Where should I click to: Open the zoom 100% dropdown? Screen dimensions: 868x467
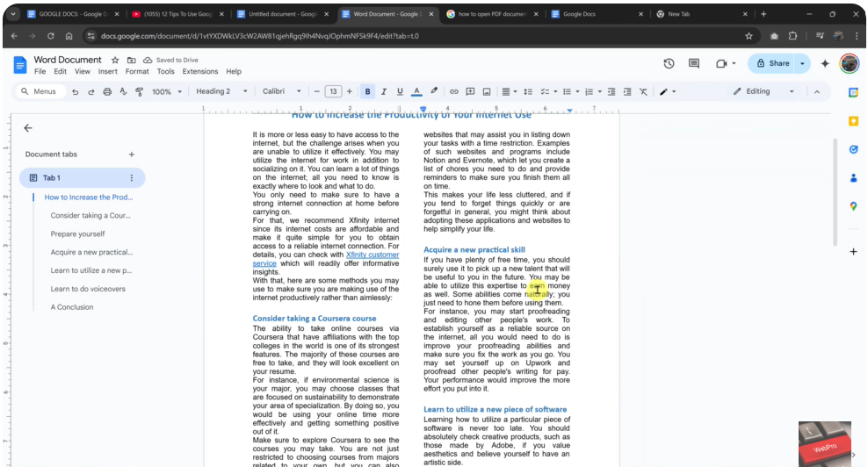click(x=167, y=92)
